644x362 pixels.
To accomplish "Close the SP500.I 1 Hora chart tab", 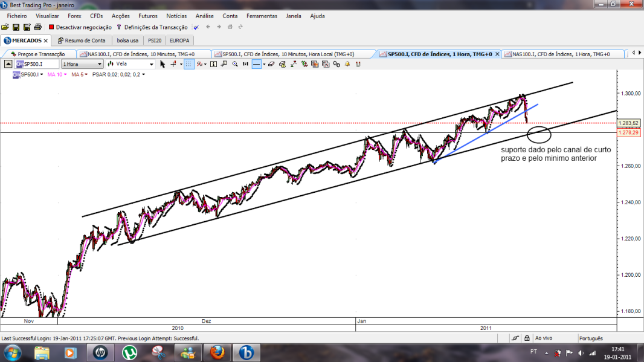I will (497, 54).
